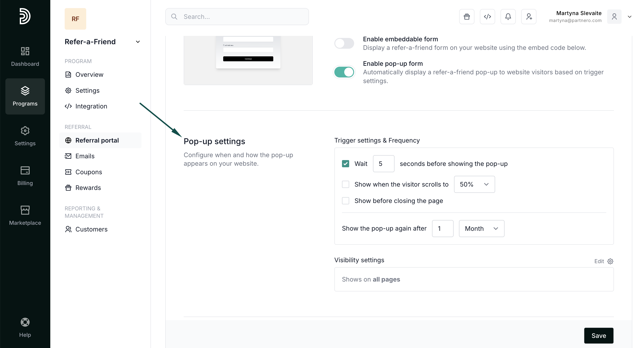
Task: Expand the Refer-a-Friend program selector
Action: [137, 42]
